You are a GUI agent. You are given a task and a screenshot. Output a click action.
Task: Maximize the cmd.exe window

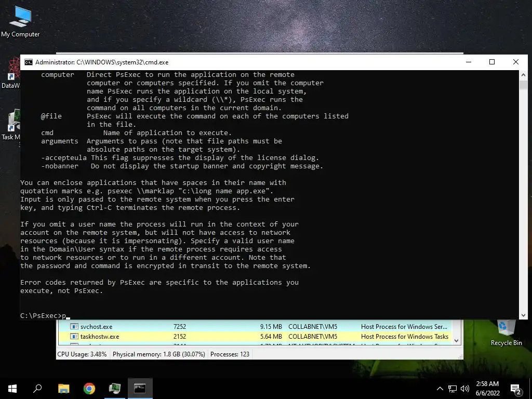click(x=492, y=62)
